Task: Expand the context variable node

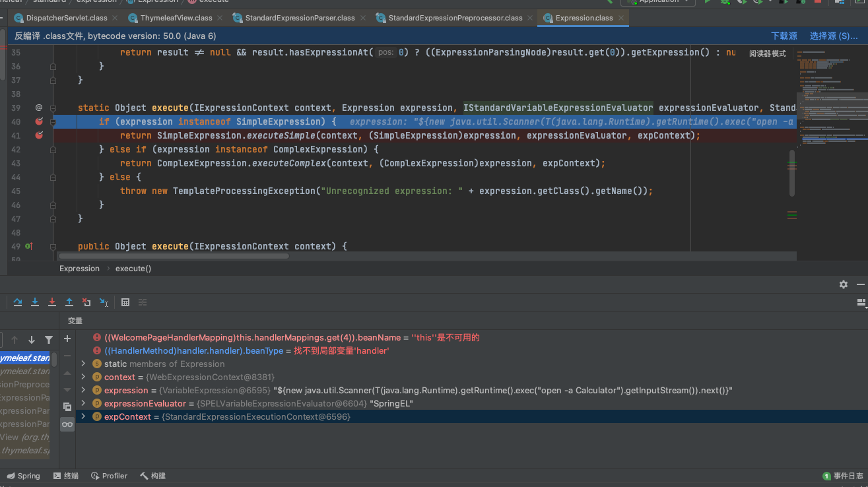Action: click(x=83, y=377)
